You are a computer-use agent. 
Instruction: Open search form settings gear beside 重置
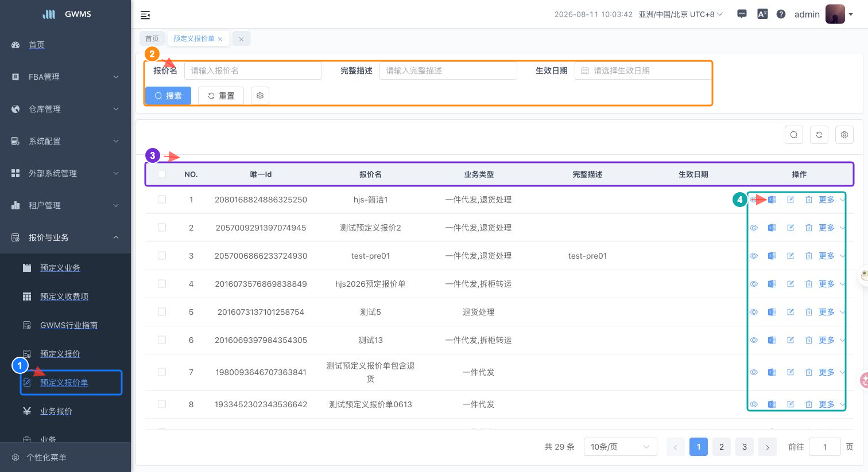pos(260,96)
